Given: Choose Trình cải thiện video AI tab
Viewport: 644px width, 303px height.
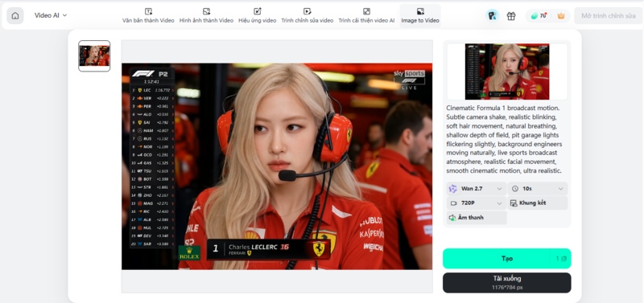Looking at the screenshot, I should pos(366,16).
